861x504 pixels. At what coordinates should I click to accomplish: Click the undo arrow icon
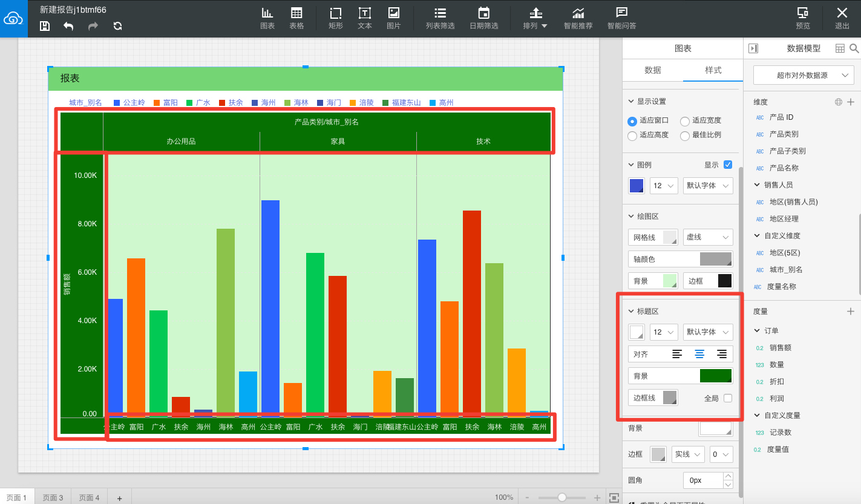68,26
